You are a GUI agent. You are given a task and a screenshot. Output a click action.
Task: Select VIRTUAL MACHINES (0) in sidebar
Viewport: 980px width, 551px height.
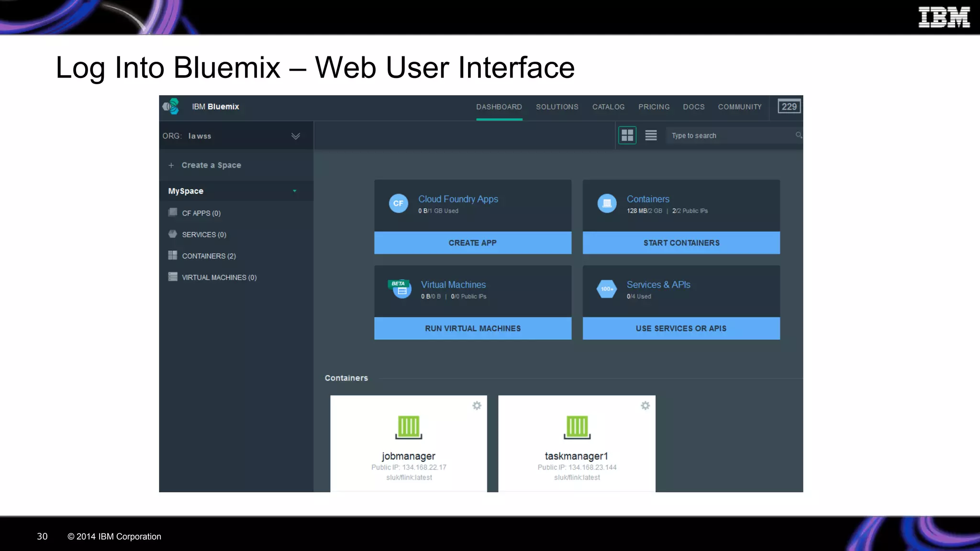tap(219, 277)
